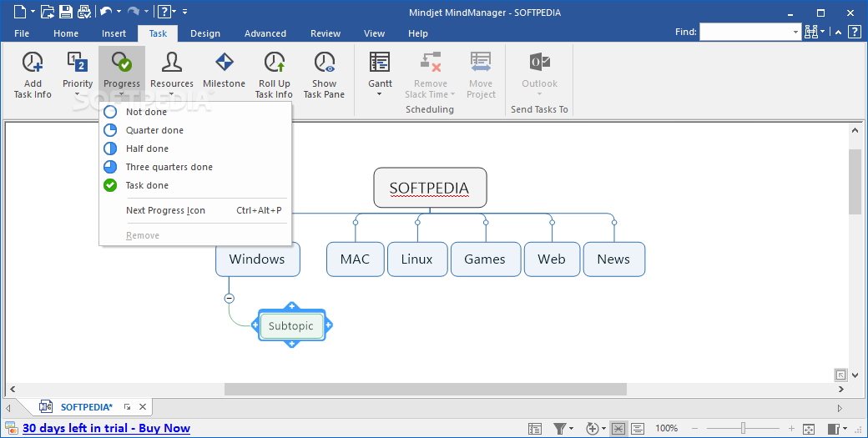Image resolution: width=868 pixels, height=438 pixels.
Task: Click in the Find input field
Action: 745,32
